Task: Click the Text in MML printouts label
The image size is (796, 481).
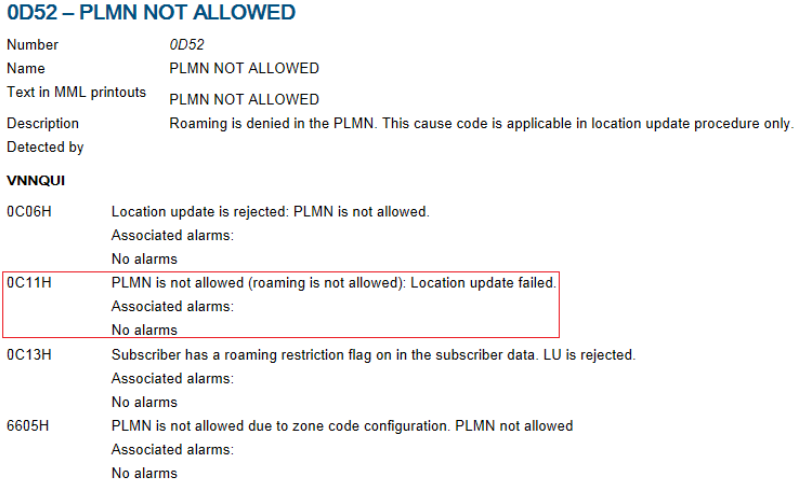Action: pos(76,92)
